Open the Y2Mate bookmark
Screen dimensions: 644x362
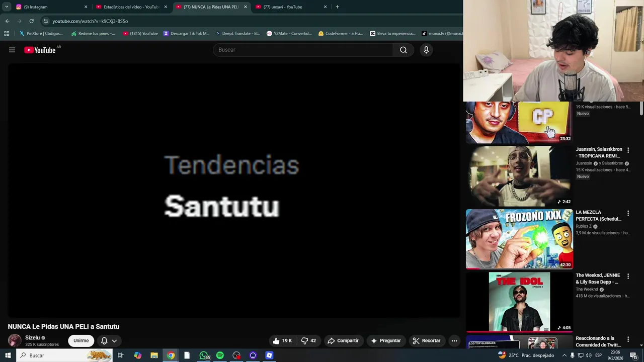(289, 34)
